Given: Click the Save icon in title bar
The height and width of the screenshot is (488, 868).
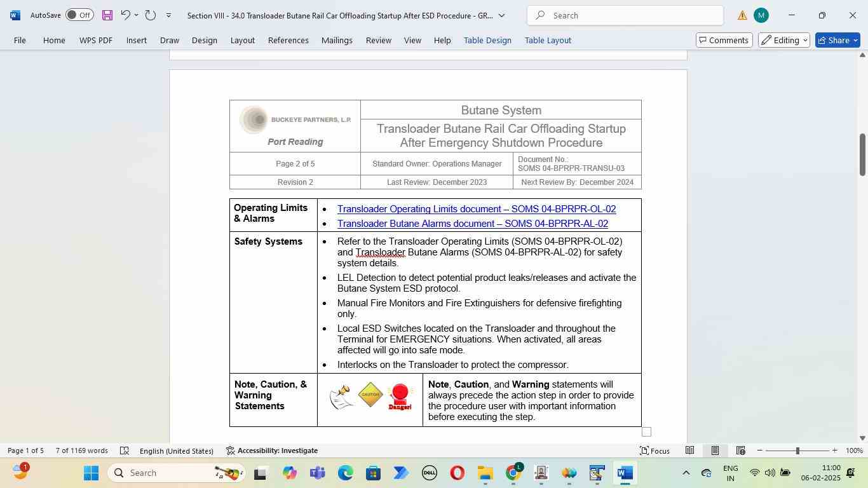Looking at the screenshot, I should point(107,15).
